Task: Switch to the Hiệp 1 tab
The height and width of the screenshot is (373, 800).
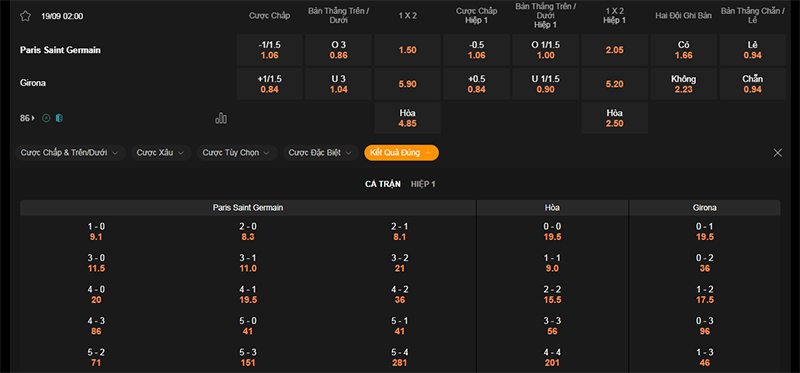Action: pyautogui.click(x=423, y=184)
